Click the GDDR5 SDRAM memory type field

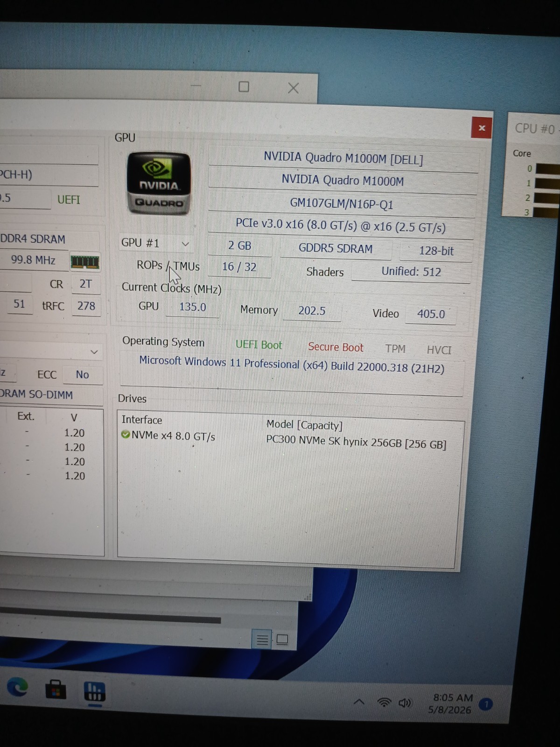coord(336,248)
